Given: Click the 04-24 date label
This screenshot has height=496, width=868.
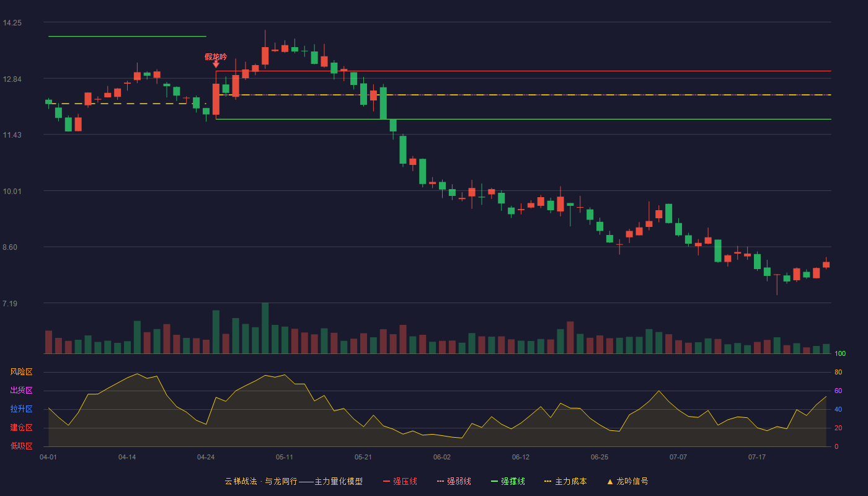Looking at the screenshot, I should (x=206, y=457).
